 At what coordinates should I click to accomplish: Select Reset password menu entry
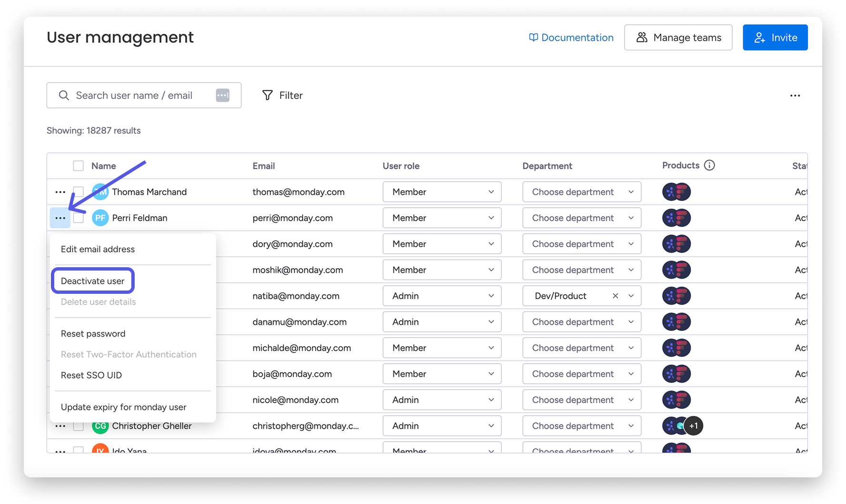93,334
